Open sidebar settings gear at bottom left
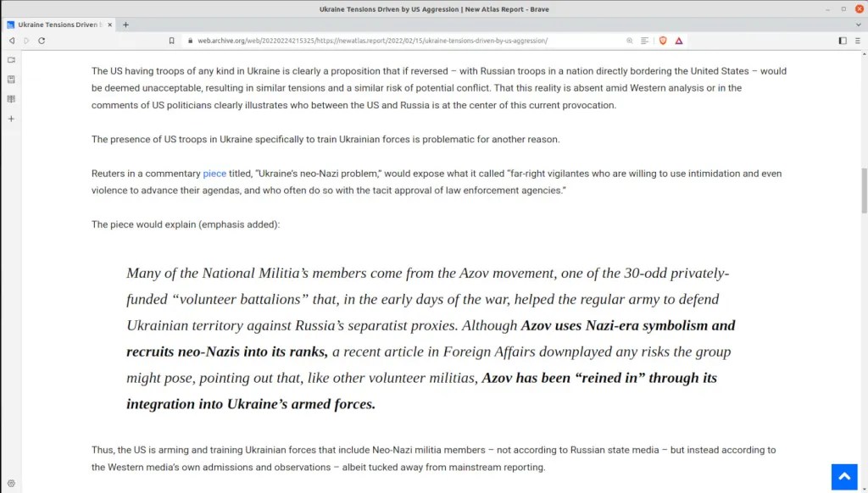 (11, 483)
